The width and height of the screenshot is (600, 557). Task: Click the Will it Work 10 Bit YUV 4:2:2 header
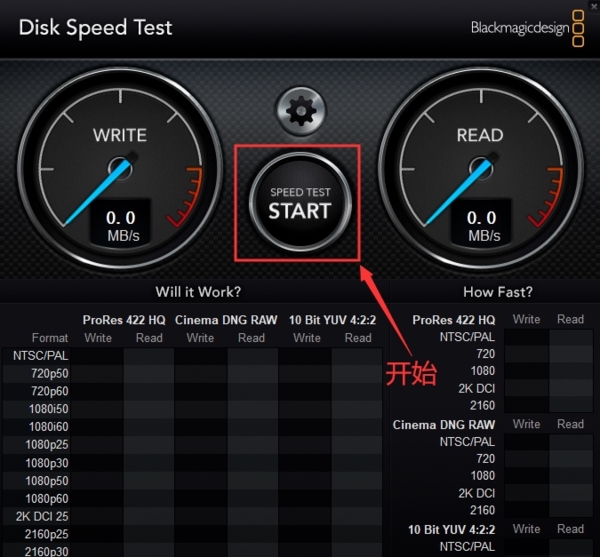coord(332,320)
